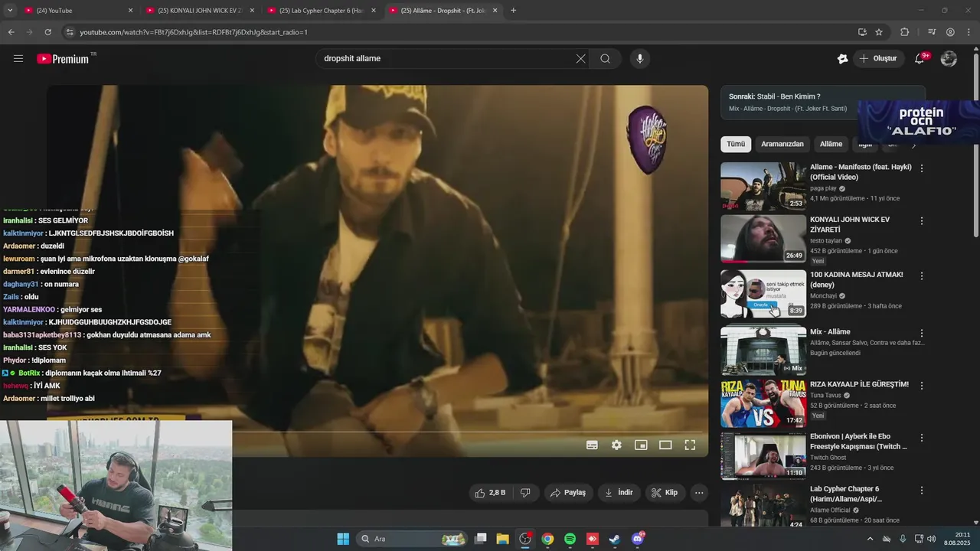Seek on the video progress bar
Viewport: 980px width, 551px height.
[x=377, y=432]
